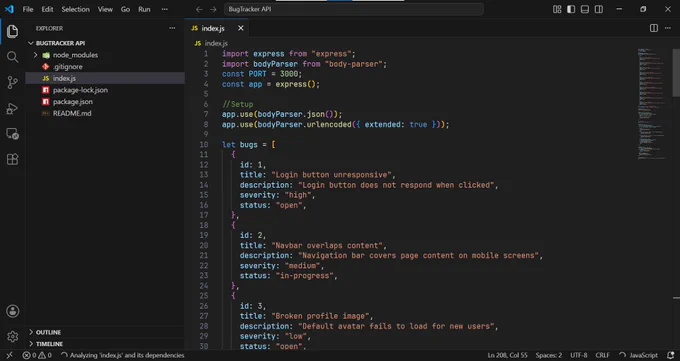Split the editor to the right

coord(654,28)
